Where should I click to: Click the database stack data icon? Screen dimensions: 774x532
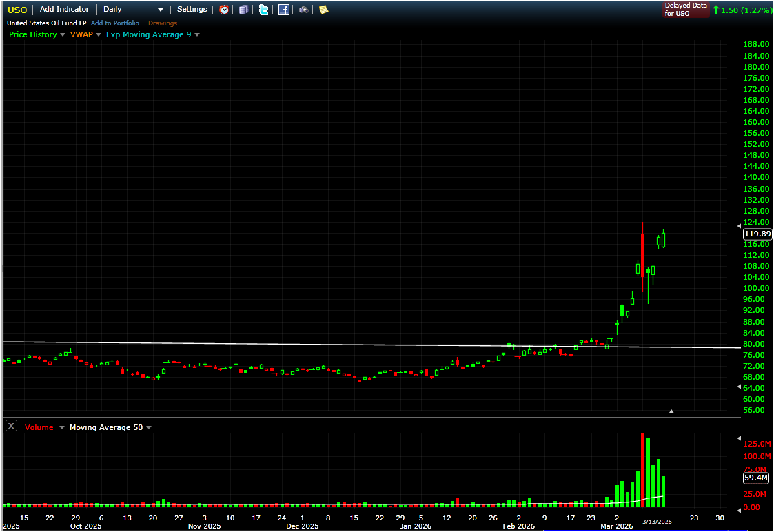(x=243, y=10)
